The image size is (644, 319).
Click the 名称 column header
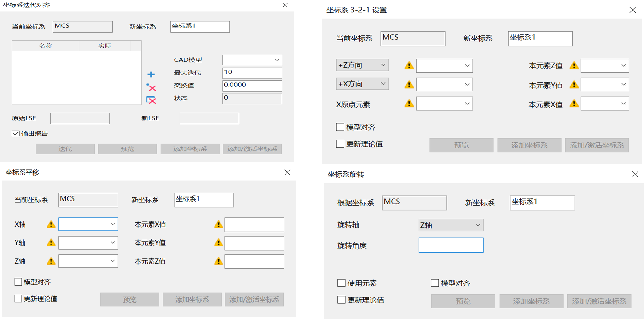point(46,46)
